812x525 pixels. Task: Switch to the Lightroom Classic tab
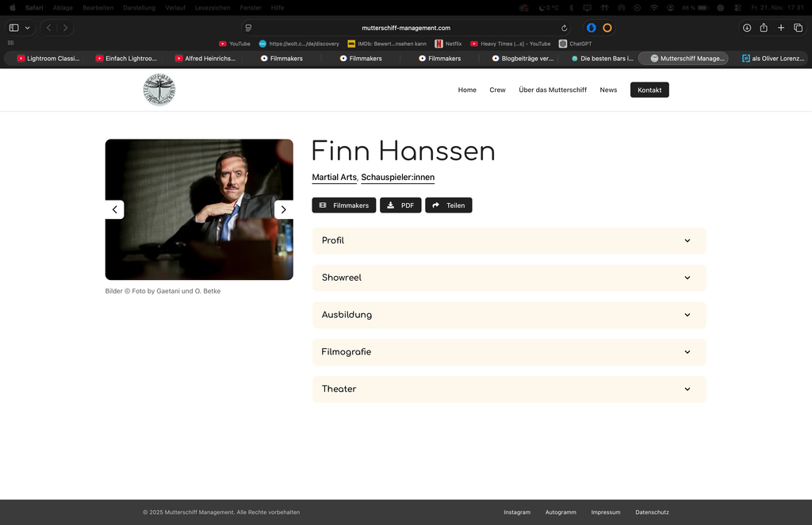pyautogui.click(x=48, y=58)
